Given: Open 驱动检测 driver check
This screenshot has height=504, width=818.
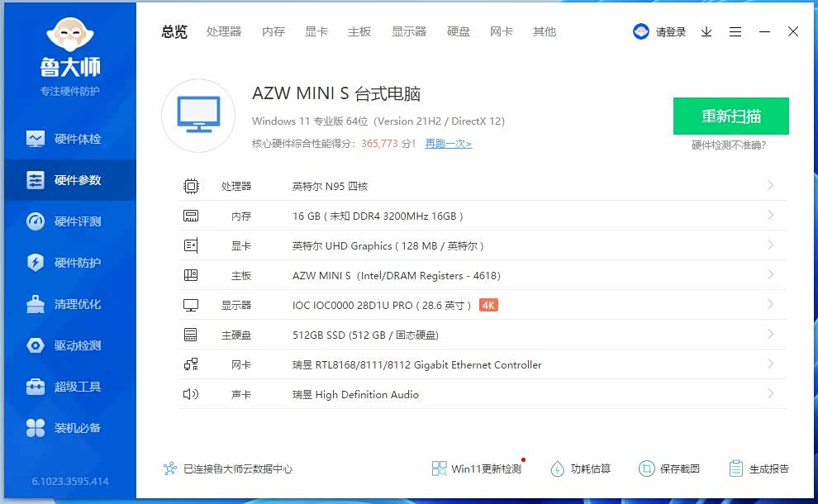Looking at the screenshot, I should [69, 345].
